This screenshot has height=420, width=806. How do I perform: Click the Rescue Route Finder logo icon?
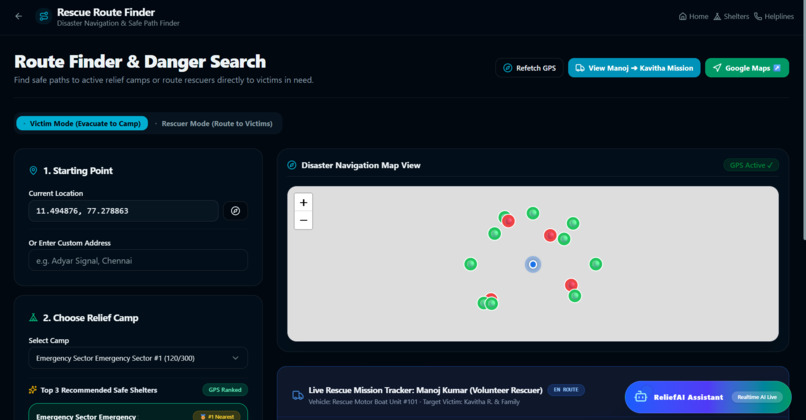click(44, 16)
